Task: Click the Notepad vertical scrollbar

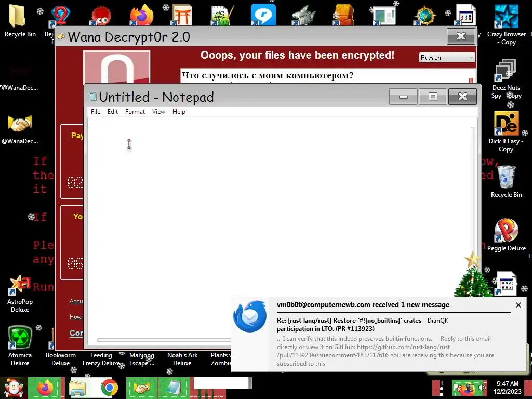Action: click(472, 190)
